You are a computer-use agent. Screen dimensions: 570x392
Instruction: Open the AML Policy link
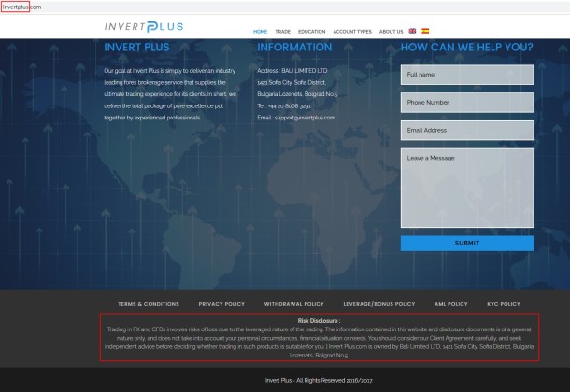pos(450,304)
